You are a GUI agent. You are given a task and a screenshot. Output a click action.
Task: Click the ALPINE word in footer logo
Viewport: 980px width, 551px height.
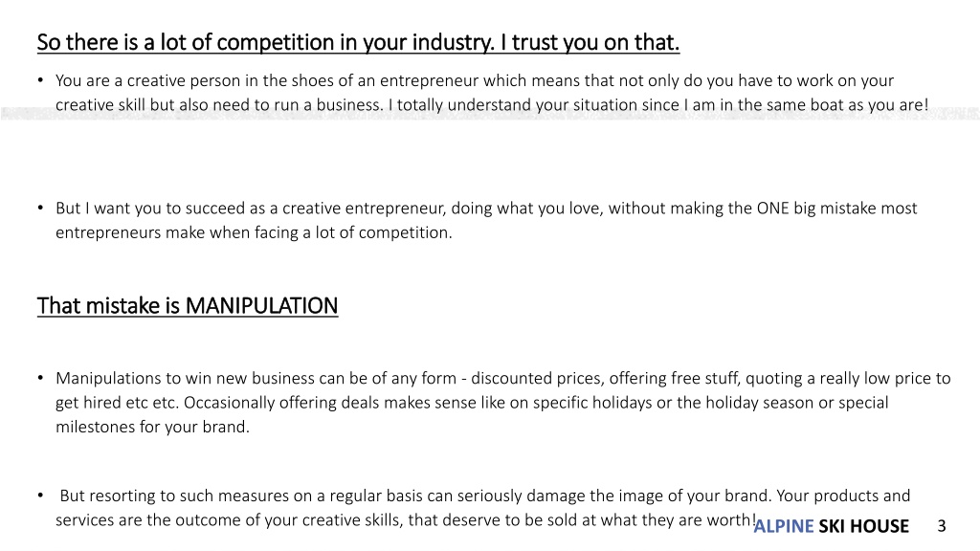784,526
